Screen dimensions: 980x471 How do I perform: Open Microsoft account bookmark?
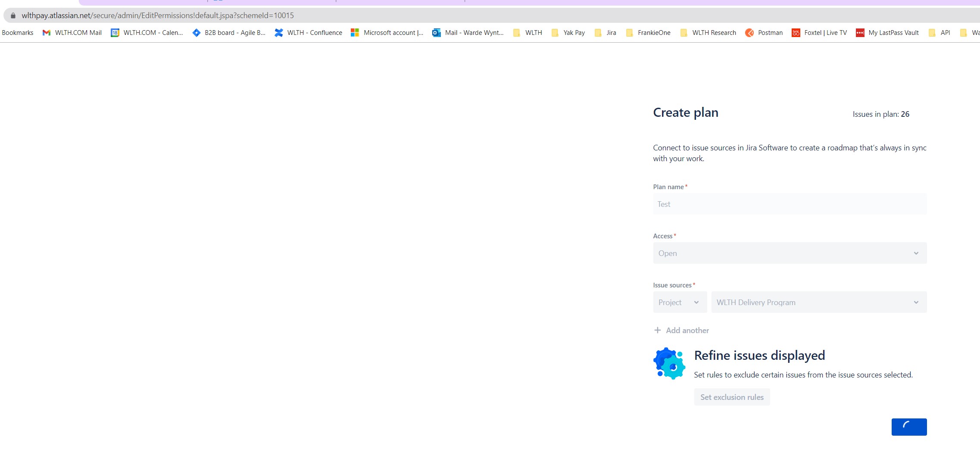[387, 33]
